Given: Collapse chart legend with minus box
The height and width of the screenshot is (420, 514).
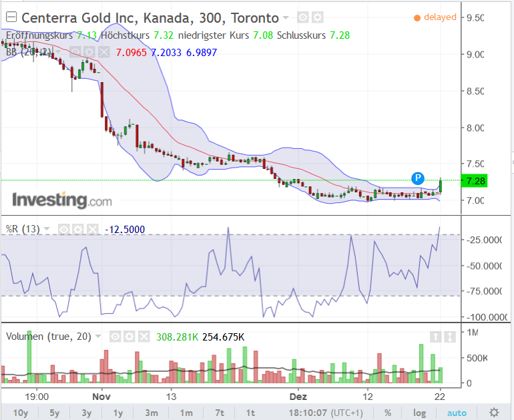Looking at the screenshot, I should coord(10,17).
